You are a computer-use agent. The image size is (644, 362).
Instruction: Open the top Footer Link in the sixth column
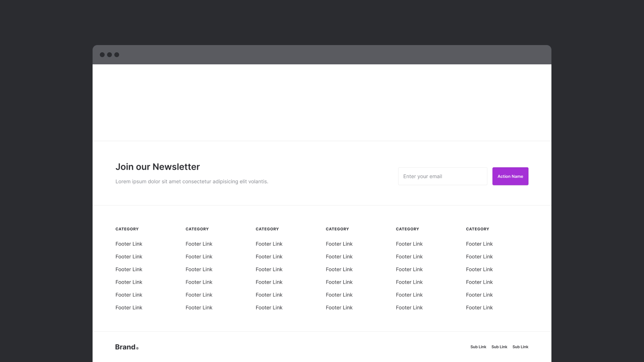click(479, 244)
